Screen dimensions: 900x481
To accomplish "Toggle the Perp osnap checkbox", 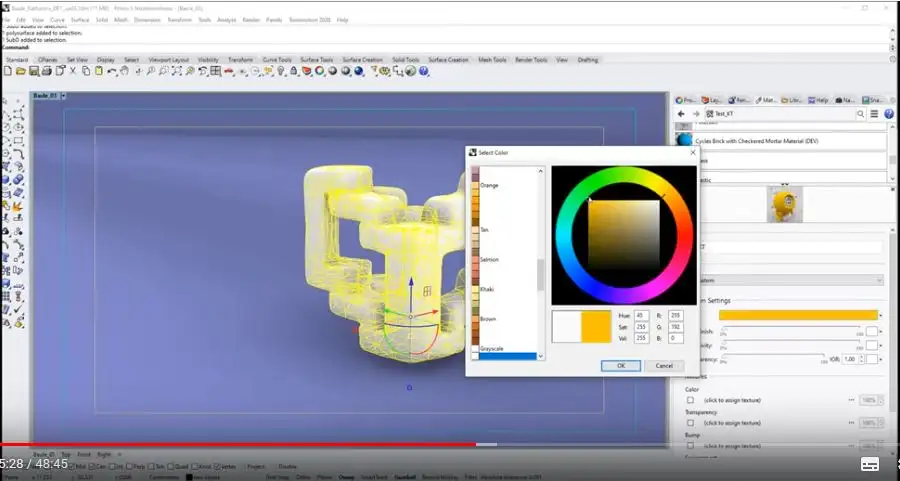I will tap(130, 467).
